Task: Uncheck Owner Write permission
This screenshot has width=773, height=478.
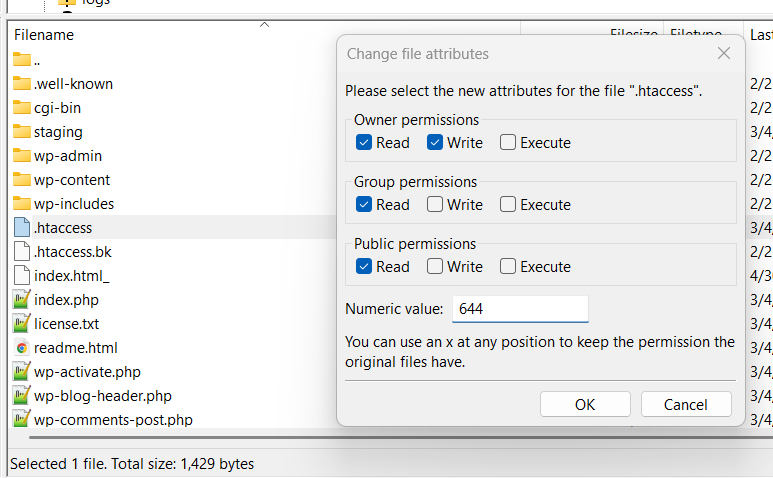Action: [x=435, y=142]
